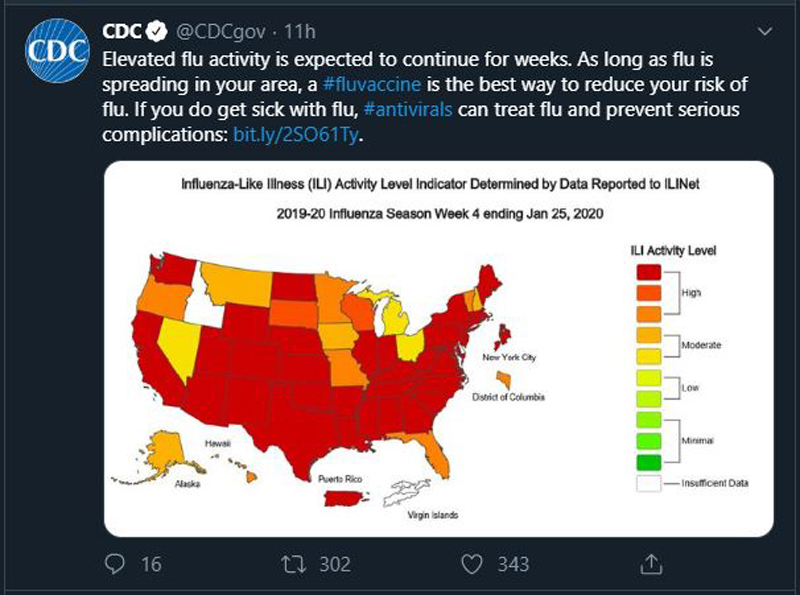The height and width of the screenshot is (595, 800).
Task: Like the tweet with the heart icon
Action: click(x=471, y=564)
